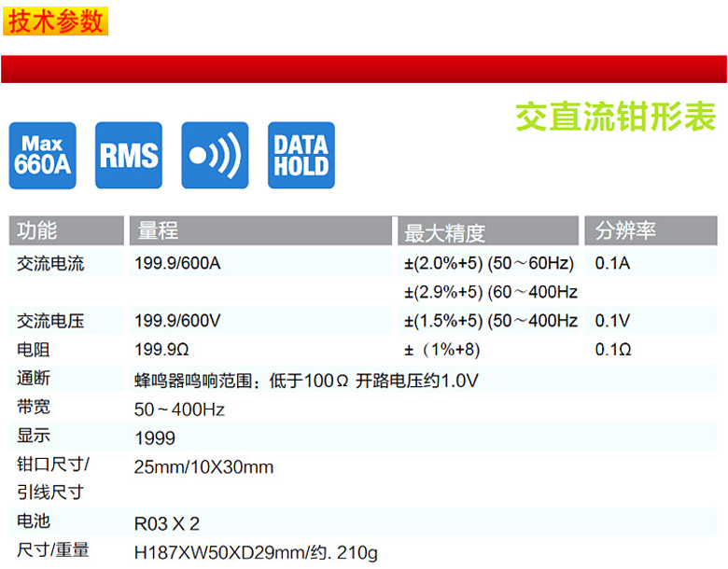Viewport: 728px width, 569px height.
Task: Click the 25mm/10X30mm jaw size value
Action: [203, 466]
